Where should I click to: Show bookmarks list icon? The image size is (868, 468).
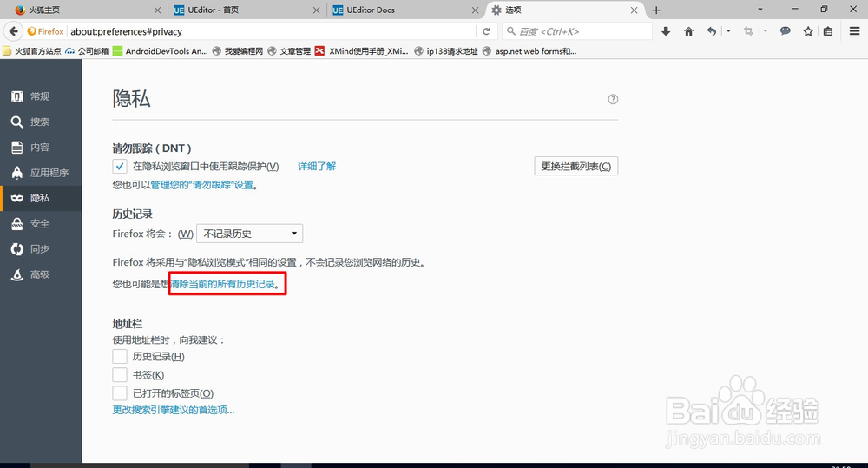click(828, 31)
